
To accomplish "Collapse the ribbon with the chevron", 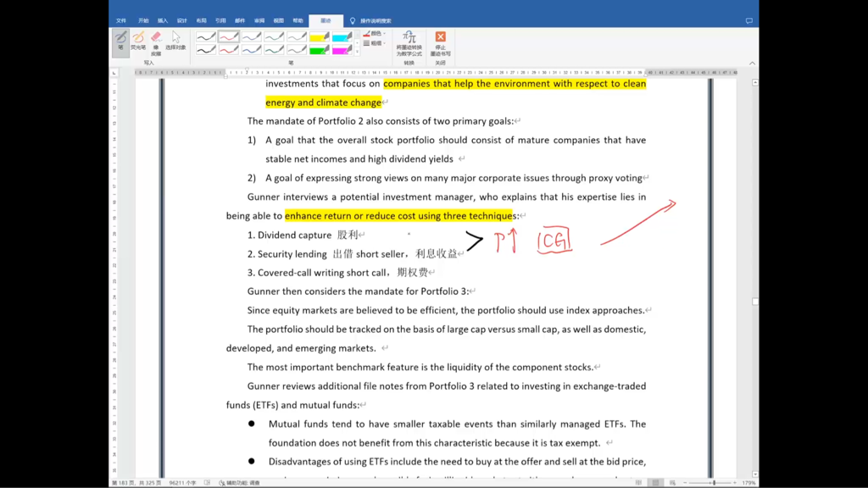I will click(x=753, y=63).
